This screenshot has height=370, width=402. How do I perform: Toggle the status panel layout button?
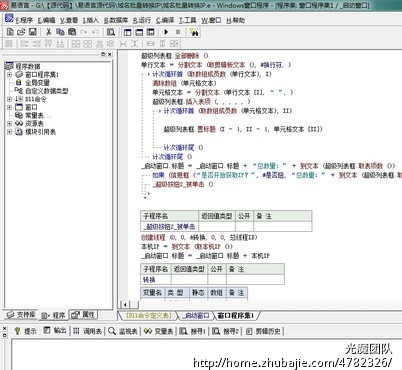[139, 32]
